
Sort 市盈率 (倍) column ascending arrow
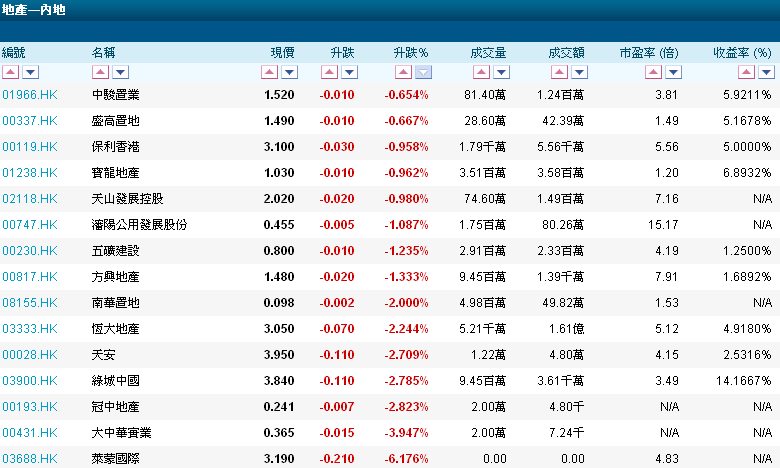(653, 72)
